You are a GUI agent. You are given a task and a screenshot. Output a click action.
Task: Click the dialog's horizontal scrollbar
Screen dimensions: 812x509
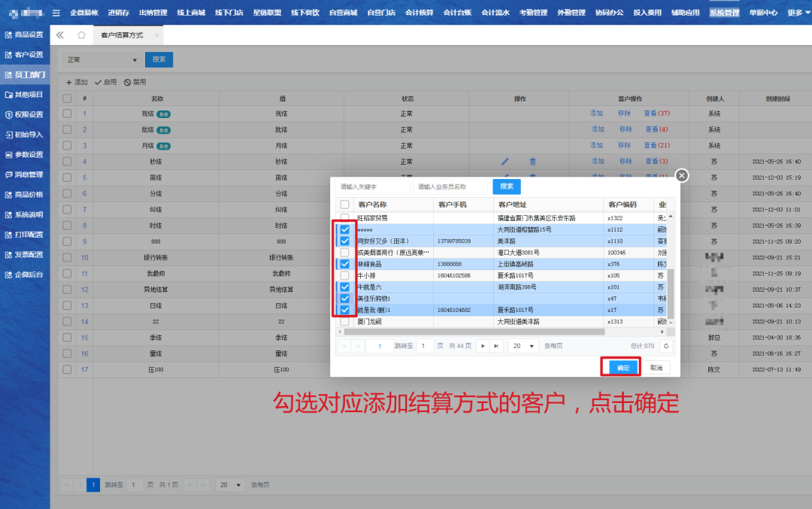(x=474, y=332)
